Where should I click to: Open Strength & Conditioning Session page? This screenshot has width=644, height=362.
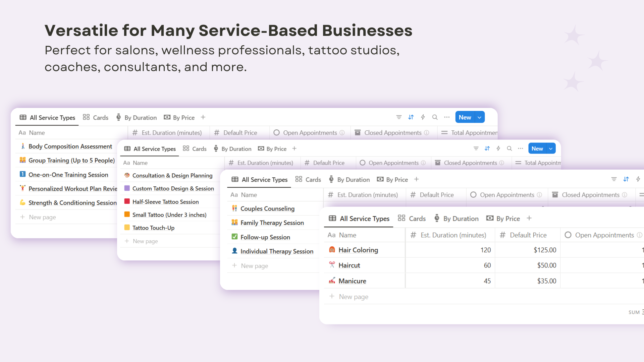tap(72, 203)
